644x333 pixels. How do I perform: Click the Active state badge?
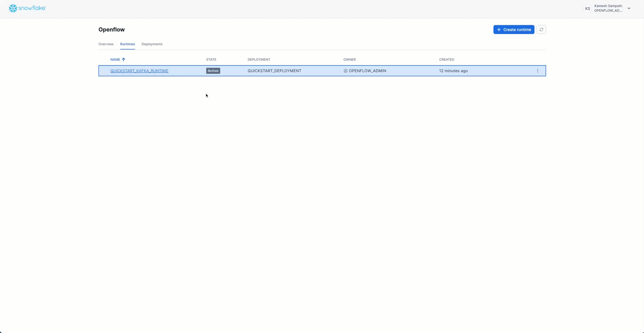coord(212,71)
